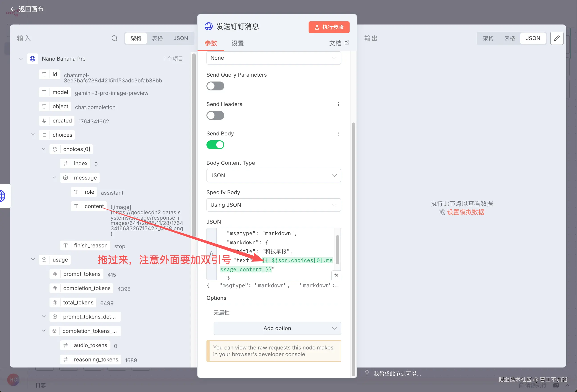Click the back arrow to return to canvas
The image size is (577, 392).
pyautogui.click(x=13, y=9)
